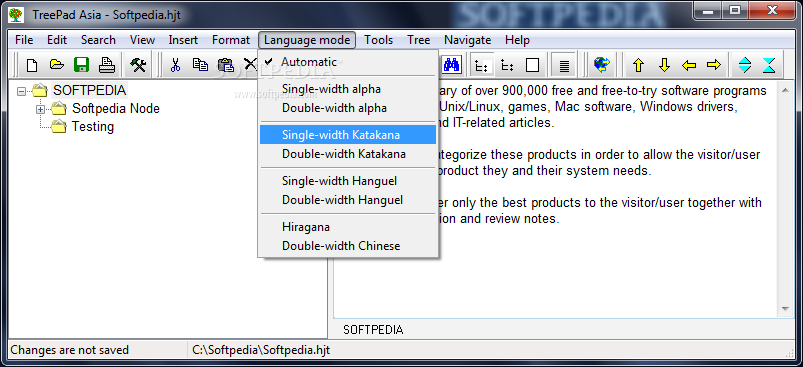The image size is (803, 367).
Task: Click the yellow left arrow icon
Action: tap(689, 65)
